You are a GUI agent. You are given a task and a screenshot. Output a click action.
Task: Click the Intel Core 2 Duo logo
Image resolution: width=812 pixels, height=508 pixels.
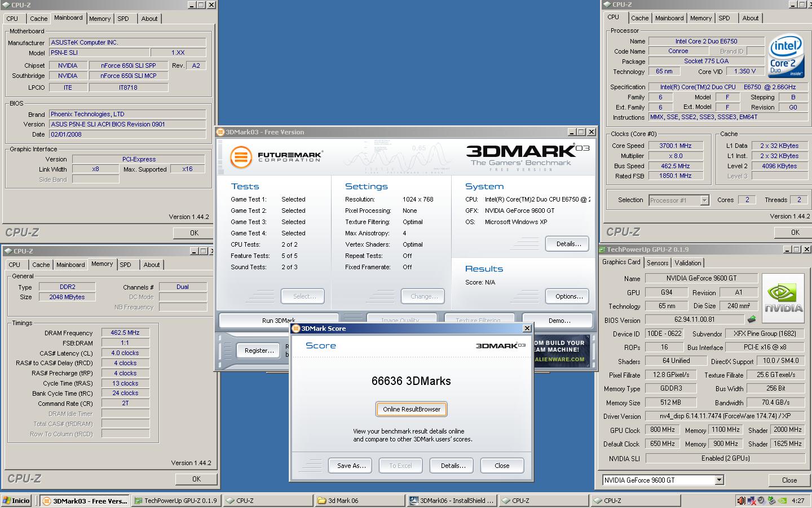click(787, 57)
